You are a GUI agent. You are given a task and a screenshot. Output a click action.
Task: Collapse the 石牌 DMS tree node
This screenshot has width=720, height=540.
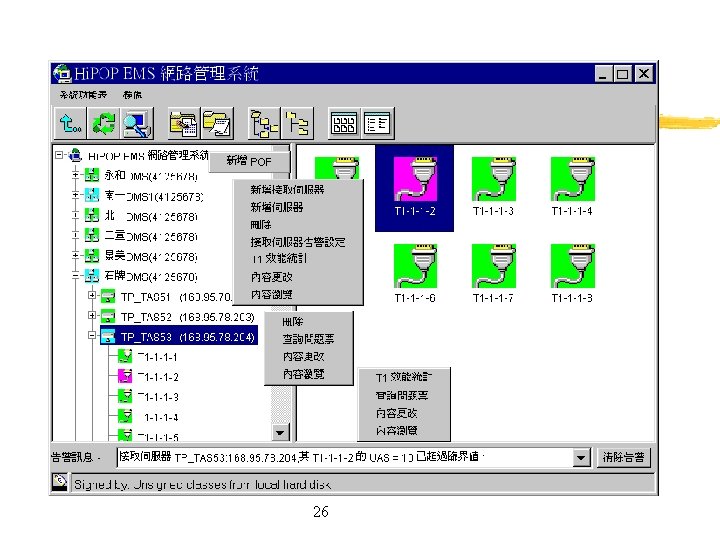(76, 276)
